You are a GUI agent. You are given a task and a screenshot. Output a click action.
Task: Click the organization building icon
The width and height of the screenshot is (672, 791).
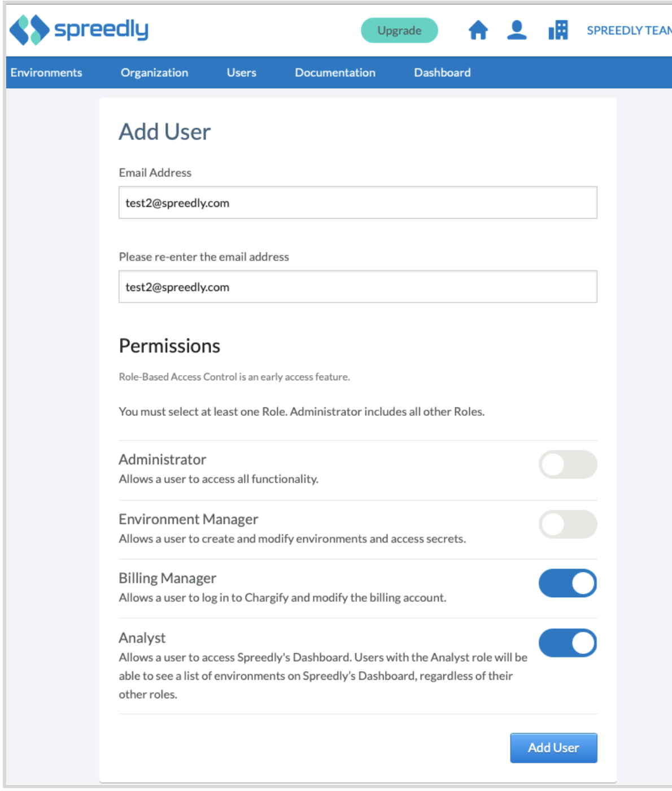(x=558, y=30)
